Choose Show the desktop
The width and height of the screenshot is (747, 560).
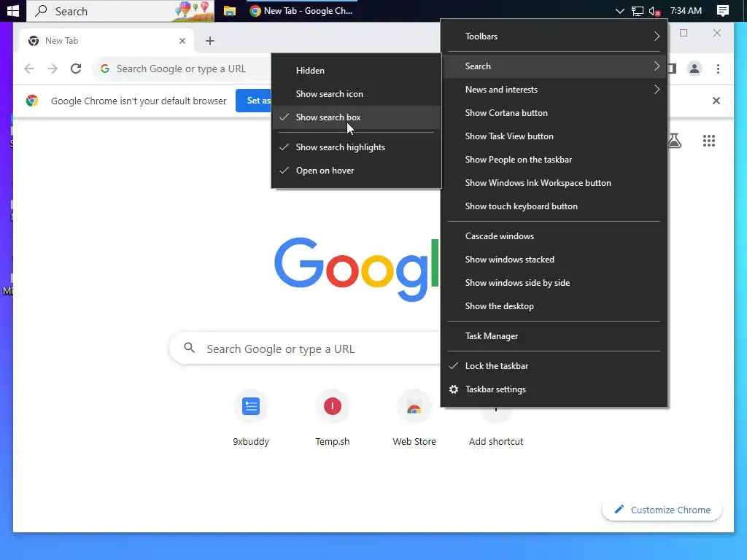pos(554,306)
